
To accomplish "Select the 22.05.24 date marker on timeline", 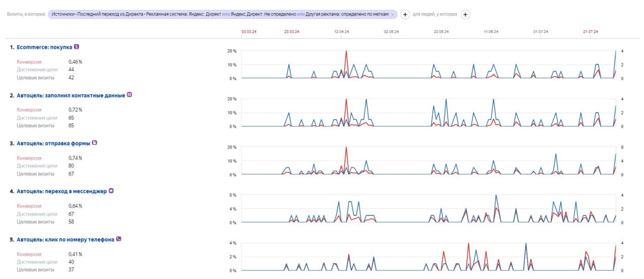I will pyautogui.click(x=441, y=32).
